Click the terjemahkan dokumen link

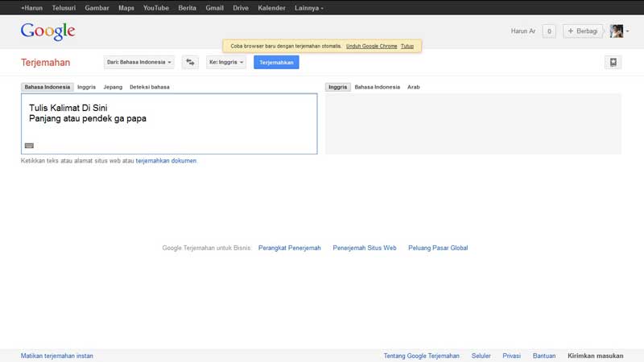[166, 161]
